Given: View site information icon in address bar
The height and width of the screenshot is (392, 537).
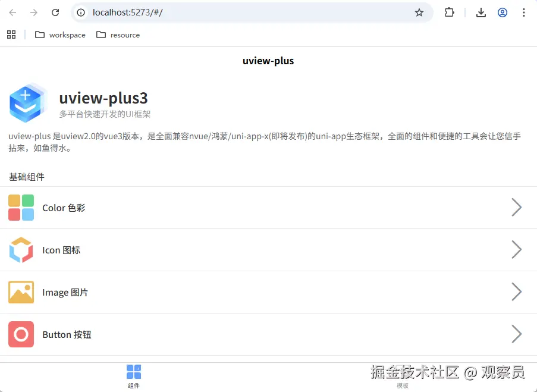Looking at the screenshot, I should coord(81,12).
